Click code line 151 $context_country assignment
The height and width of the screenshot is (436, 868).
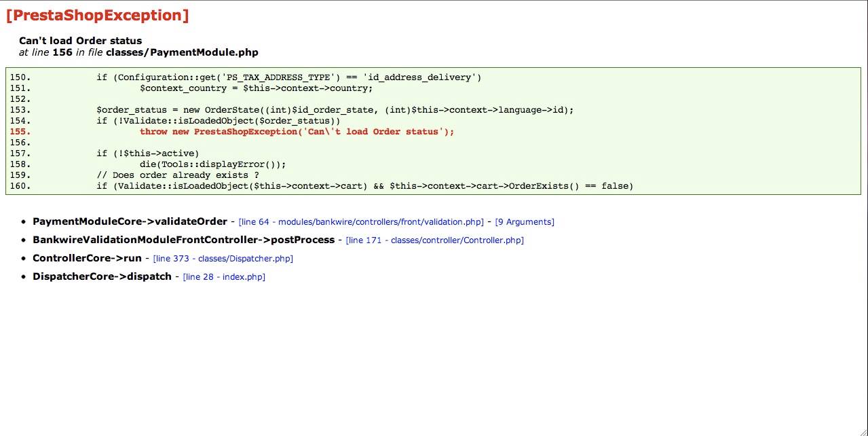click(x=256, y=88)
